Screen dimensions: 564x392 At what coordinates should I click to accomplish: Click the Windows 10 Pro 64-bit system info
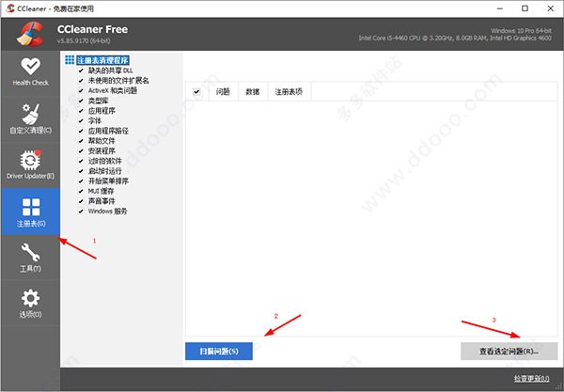[521, 31]
